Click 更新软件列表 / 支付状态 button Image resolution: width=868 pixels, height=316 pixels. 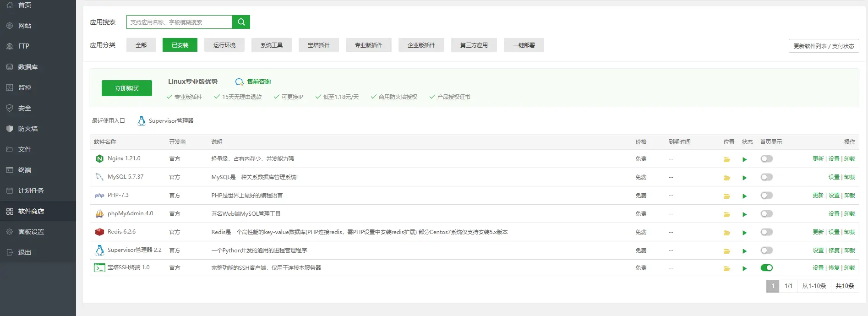tap(824, 46)
